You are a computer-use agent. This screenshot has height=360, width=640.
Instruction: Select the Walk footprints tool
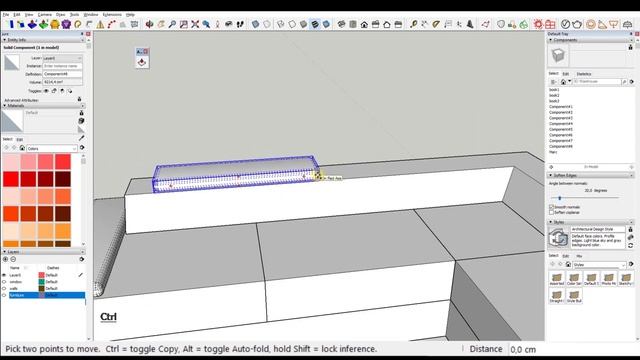[x=240, y=24]
